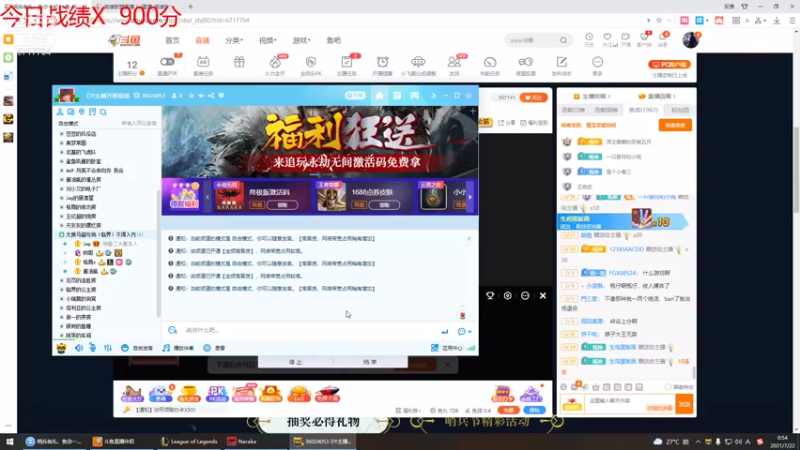Open the 应用中心 app center

click(447, 348)
